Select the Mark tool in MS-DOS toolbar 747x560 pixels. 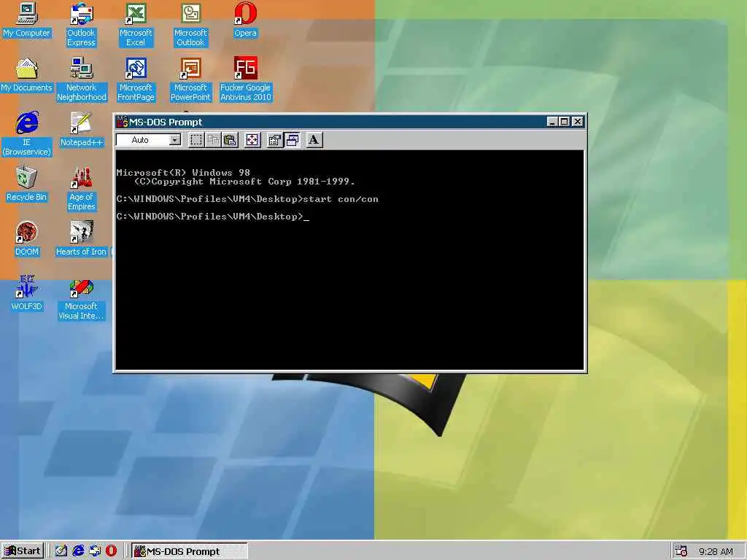[x=196, y=140]
